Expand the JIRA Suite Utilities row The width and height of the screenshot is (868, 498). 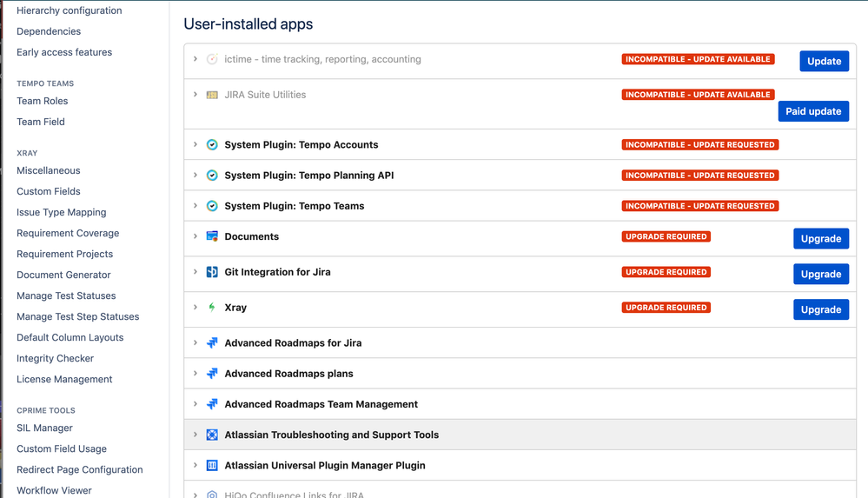click(195, 94)
